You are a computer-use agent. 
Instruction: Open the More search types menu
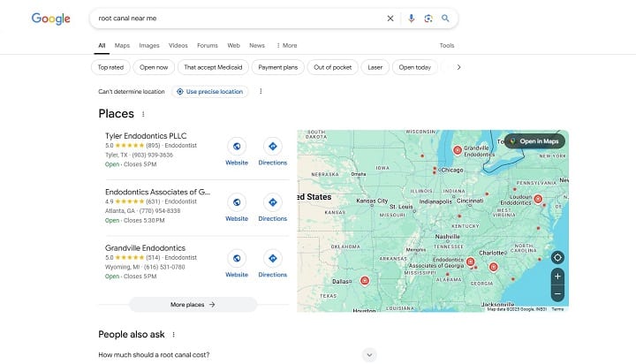click(x=287, y=45)
